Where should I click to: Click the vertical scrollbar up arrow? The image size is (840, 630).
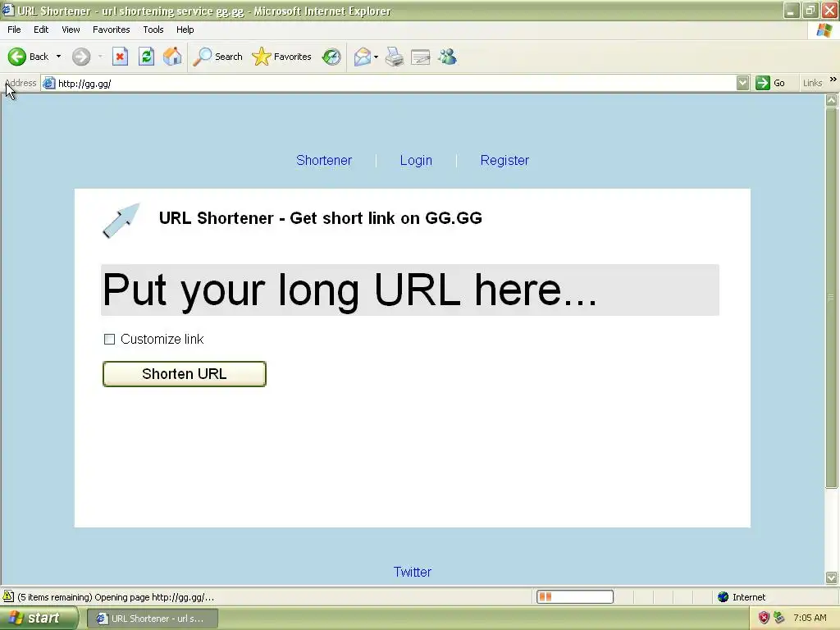[832, 100]
